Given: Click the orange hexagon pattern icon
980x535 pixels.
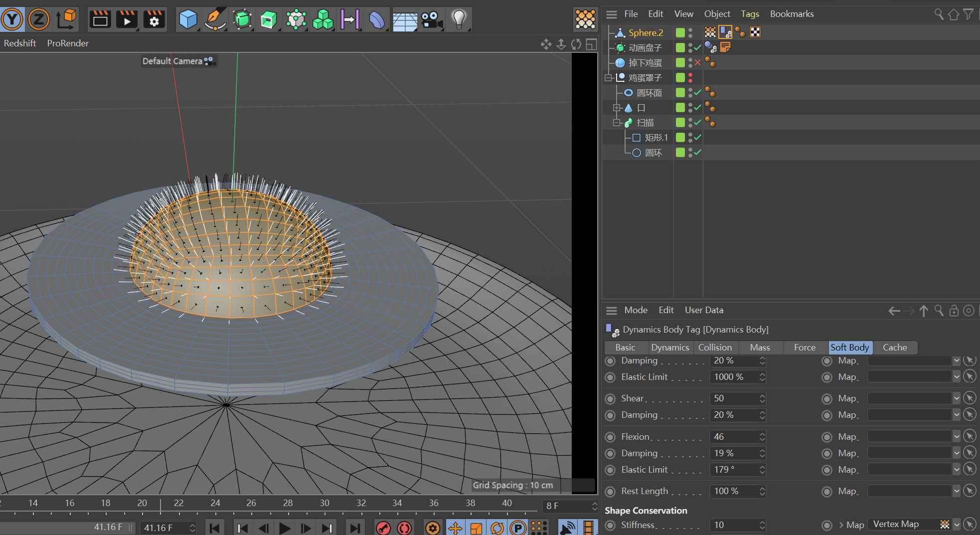Looking at the screenshot, I should (585, 19).
